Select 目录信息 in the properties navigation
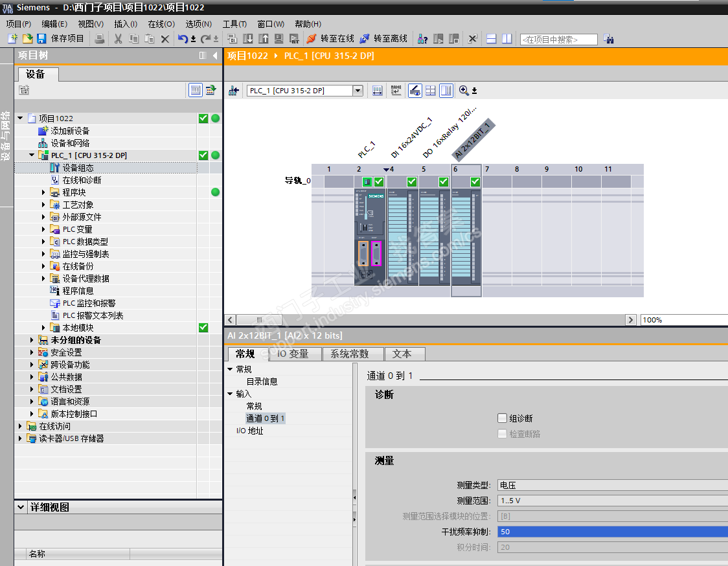The width and height of the screenshot is (728, 566). [x=262, y=381]
